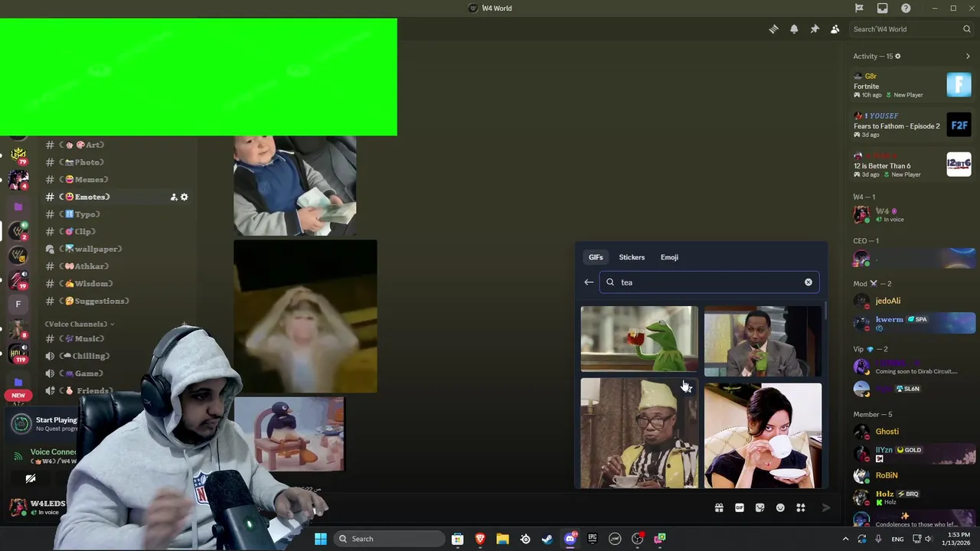This screenshot has height=551, width=980.
Task: Open the baby holding money GIF in chat
Action: (x=295, y=186)
